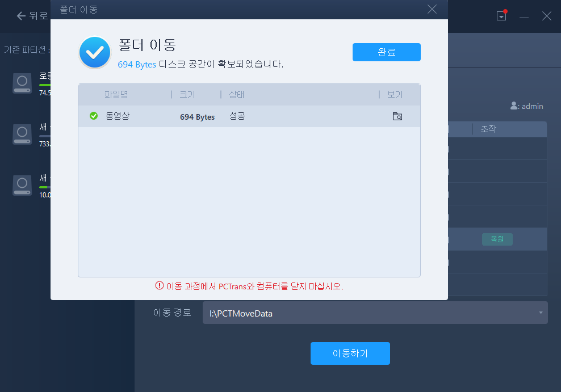This screenshot has height=392, width=561.
Task: Open folder location for the 동영상 file
Action: coord(397,116)
